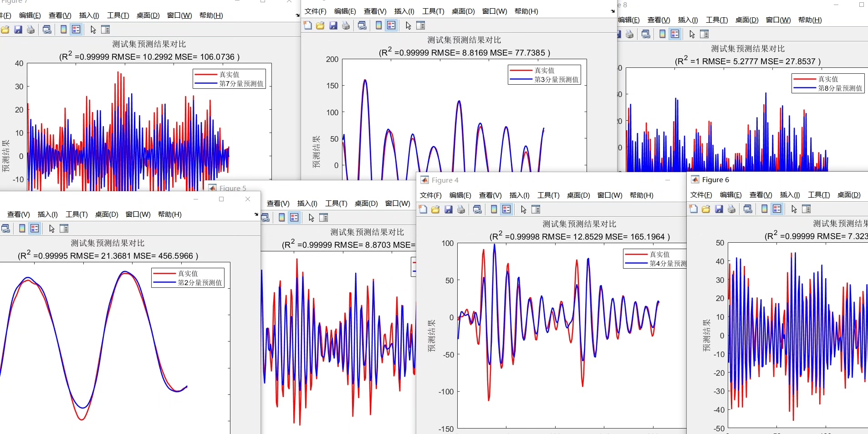The height and width of the screenshot is (434, 868).
Task: Toggle colorbar in 第3分量 figure toolbar
Action: (x=378, y=26)
